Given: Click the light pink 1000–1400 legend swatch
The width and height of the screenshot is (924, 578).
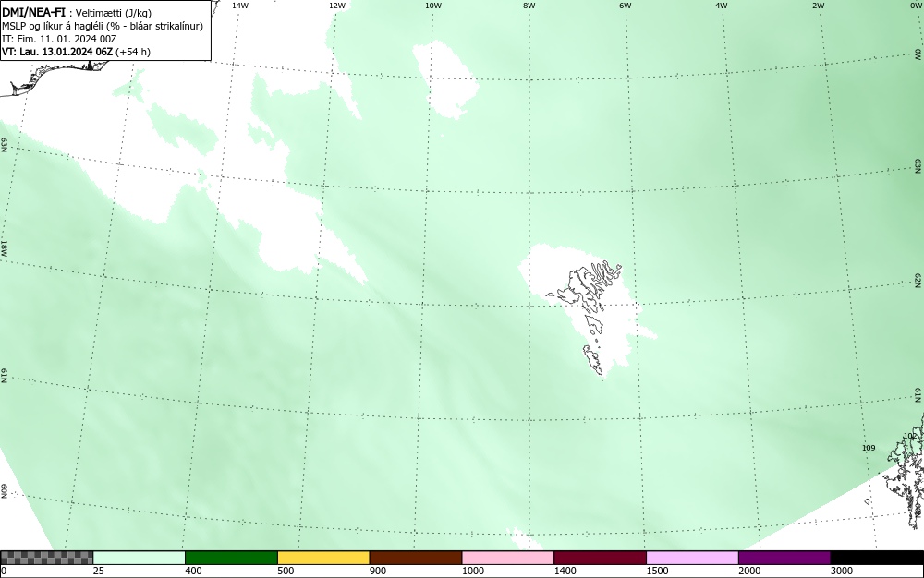Looking at the screenshot, I should (508, 558).
